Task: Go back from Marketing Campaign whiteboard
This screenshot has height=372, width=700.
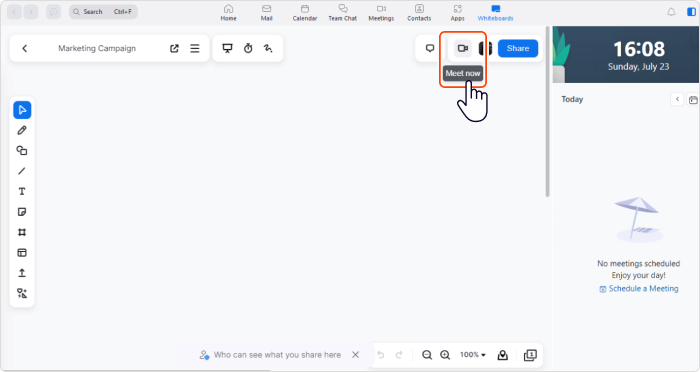Action: pyautogui.click(x=25, y=48)
